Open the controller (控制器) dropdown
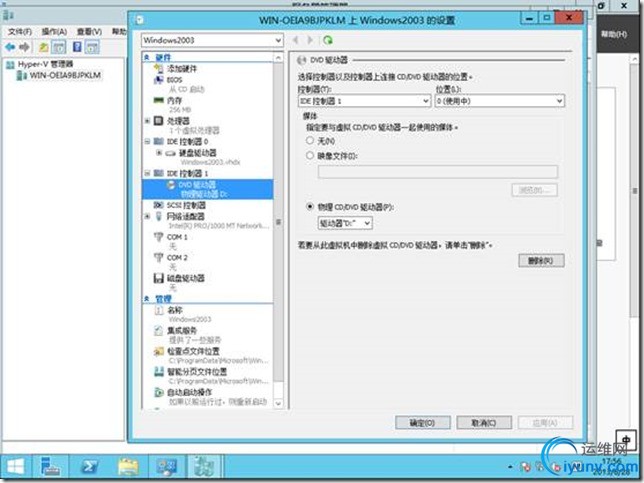644x483 pixels. (364, 101)
